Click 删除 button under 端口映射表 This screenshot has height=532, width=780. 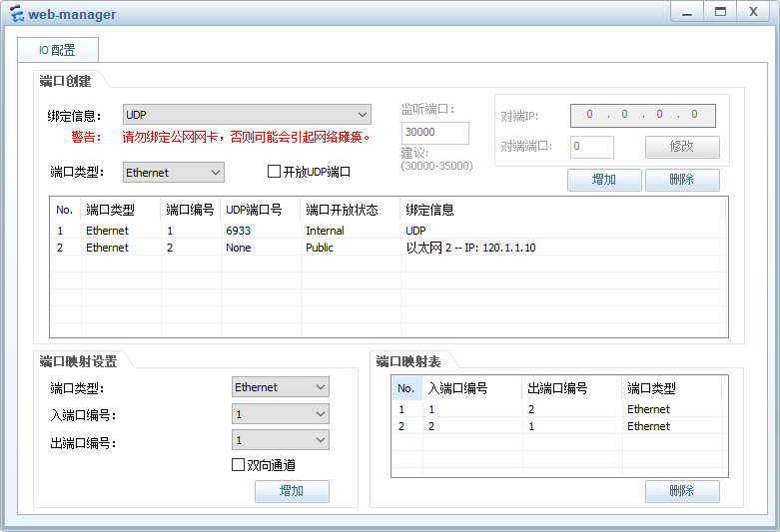[x=682, y=491]
